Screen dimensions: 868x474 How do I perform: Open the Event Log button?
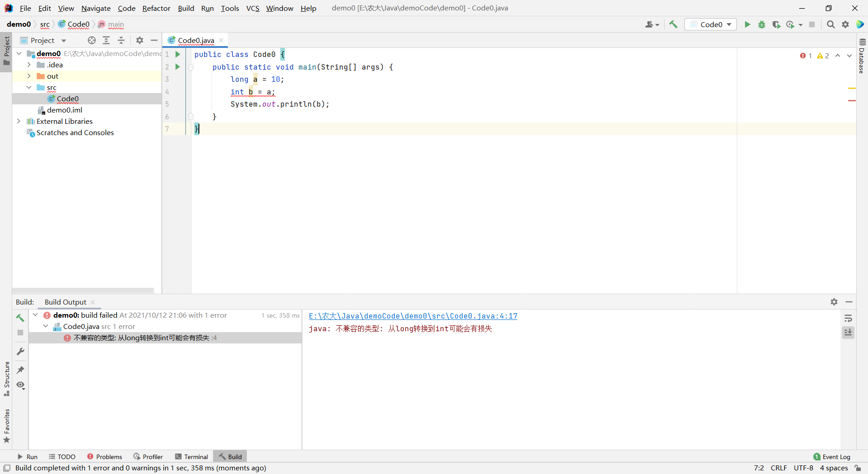click(x=832, y=457)
